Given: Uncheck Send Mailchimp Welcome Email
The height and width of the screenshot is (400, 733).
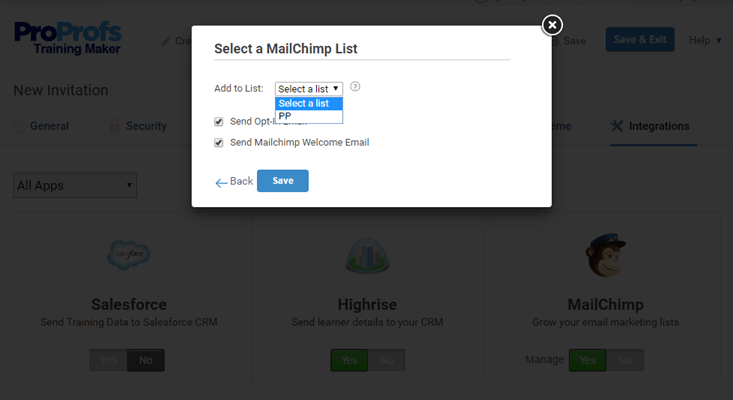Looking at the screenshot, I should click(219, 143).
